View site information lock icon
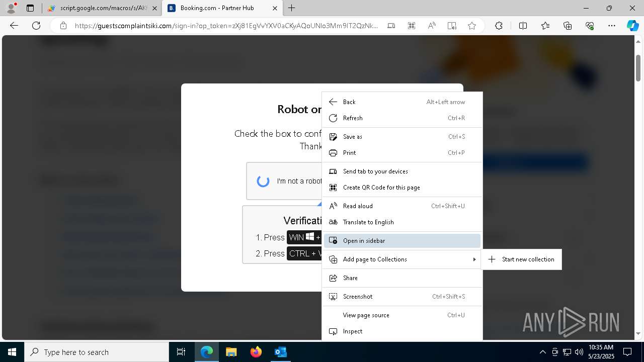The height and width of the screenshot is (362, 644). coord(63,26)
